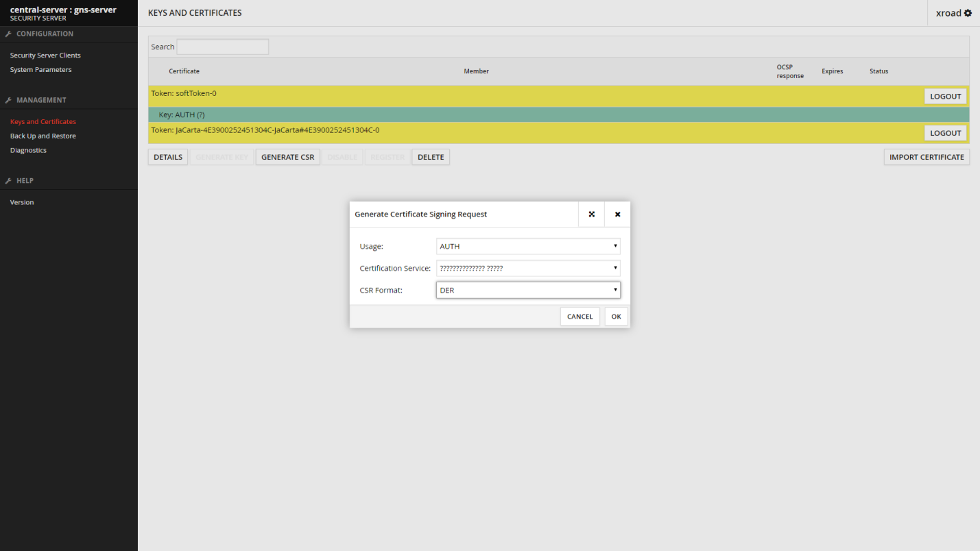Viewport: 980px width, 551px height.
Task: Maximize the Generate CSR dialog
Action: pos(591,215)
